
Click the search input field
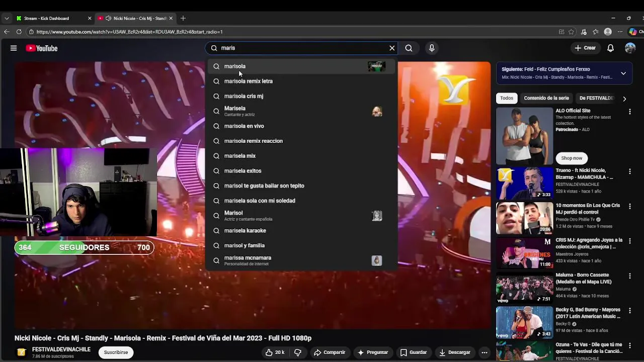click(302, 48)
